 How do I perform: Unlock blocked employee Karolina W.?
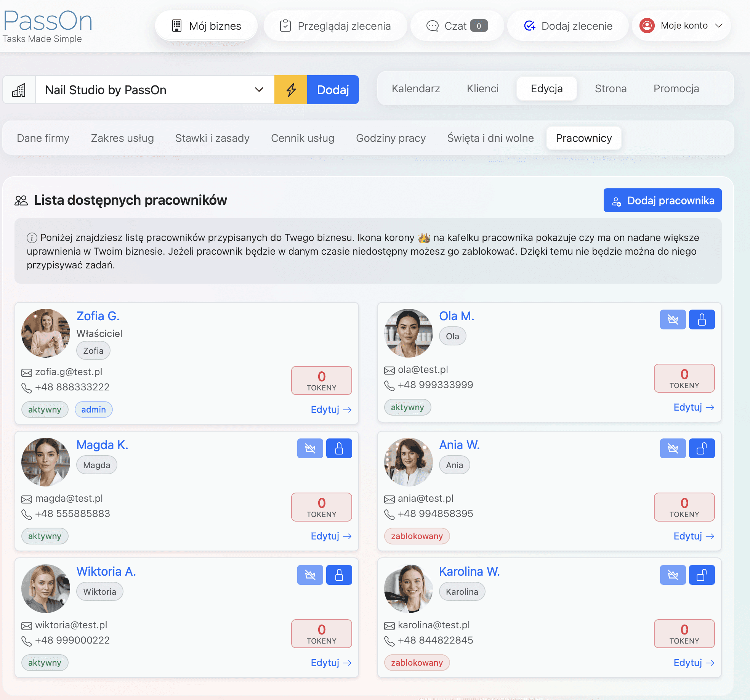702,575
